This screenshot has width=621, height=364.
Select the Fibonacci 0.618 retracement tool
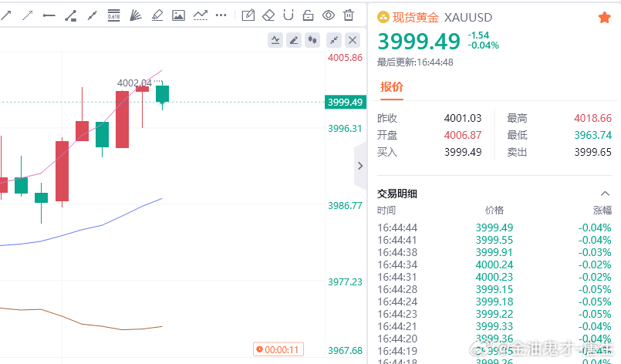click(113, 15)
